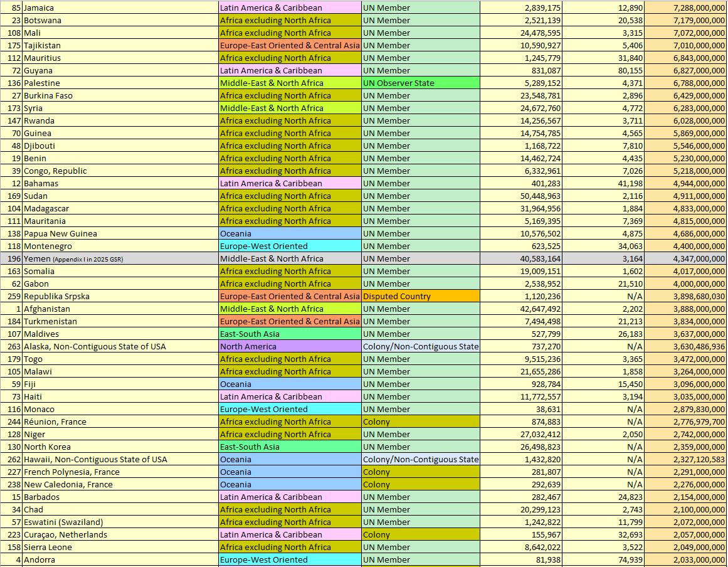Click Niger's population 27,032,412
This screenshot has width=728, height=567.
pos(521,434)
